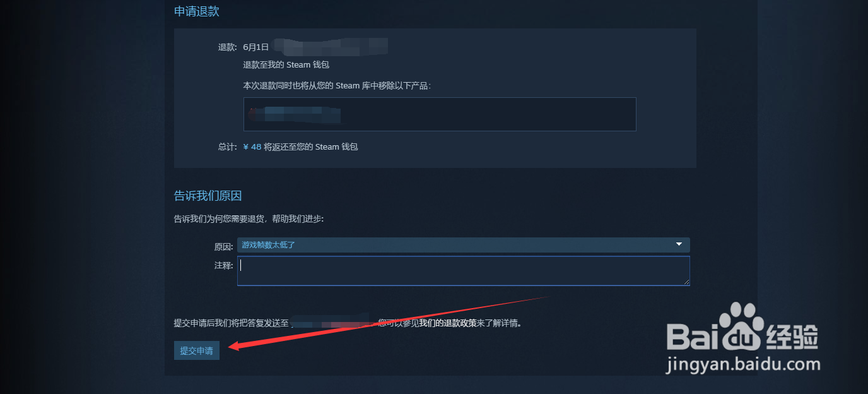
Task: Click the 提交申请 submit button
Action: pos(196,350)
